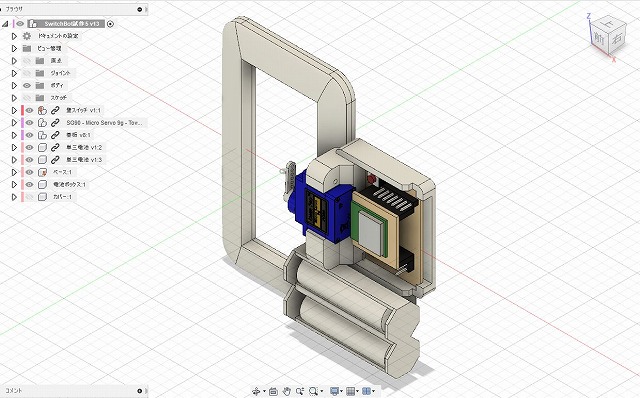Click the Look At icon
The image size is (640, 398).
(x=273, y=391)
